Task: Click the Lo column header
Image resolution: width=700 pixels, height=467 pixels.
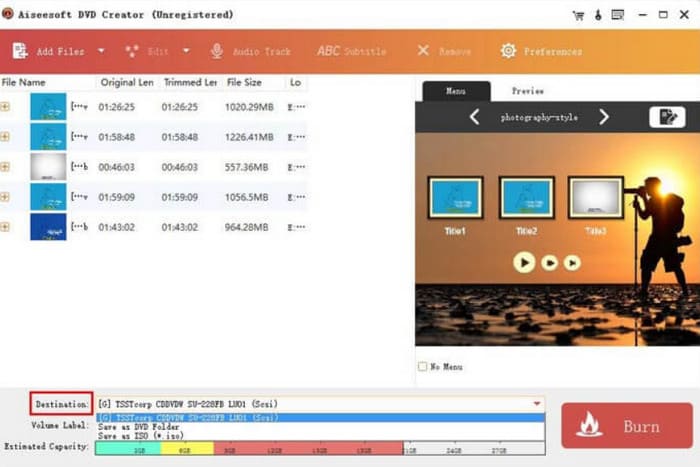Action: tap(296, 83)
